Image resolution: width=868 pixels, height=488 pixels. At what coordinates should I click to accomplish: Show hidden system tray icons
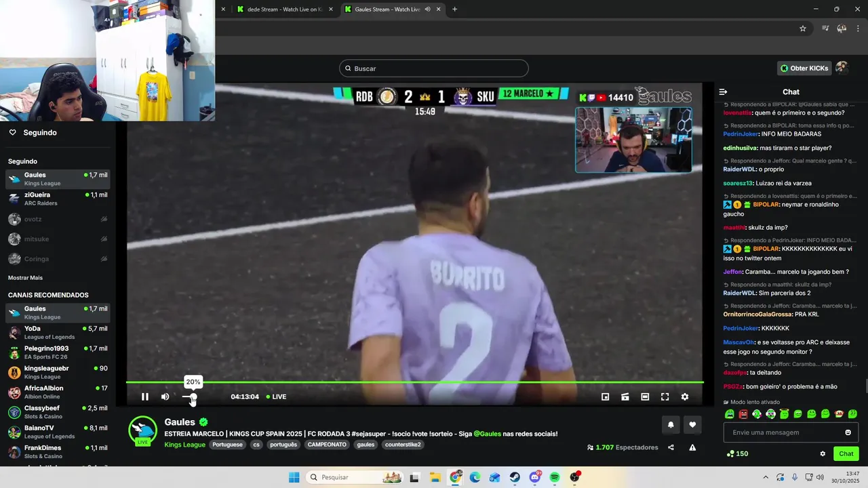click(766, 477)
